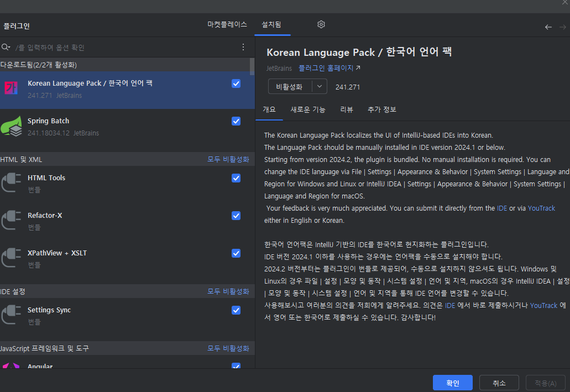The height and width of the screenshot is (392, 570).
Task: Switch to the 설치됨 tab
Action: click(271, 24)
